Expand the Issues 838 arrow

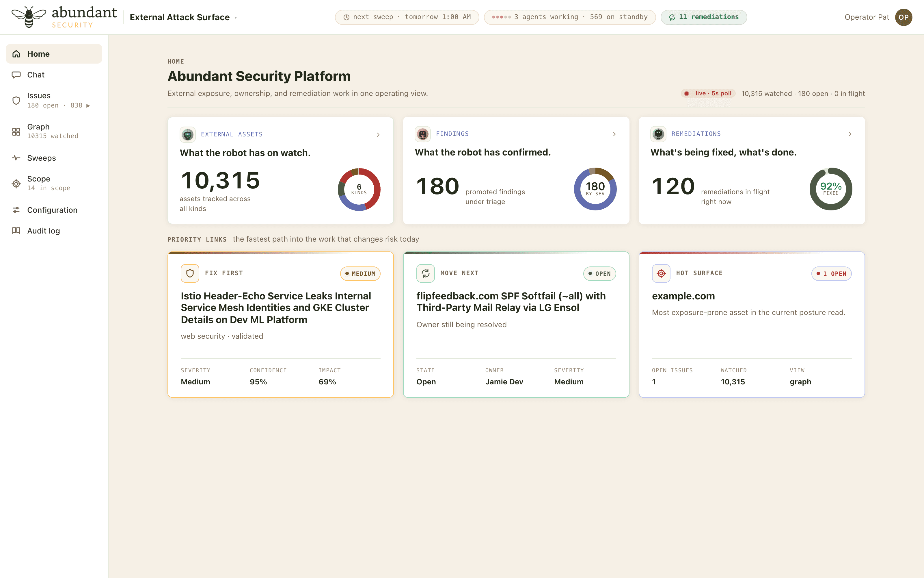coord(88,105)
